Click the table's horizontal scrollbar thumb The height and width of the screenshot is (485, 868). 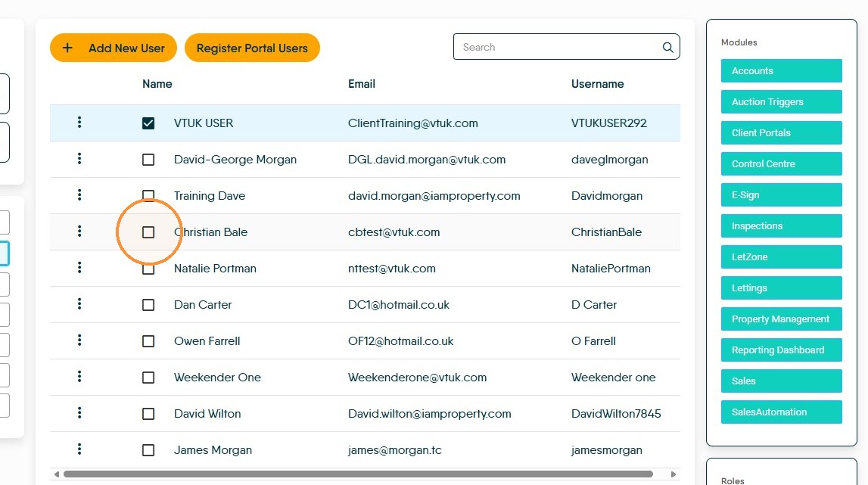coord(358,474)
